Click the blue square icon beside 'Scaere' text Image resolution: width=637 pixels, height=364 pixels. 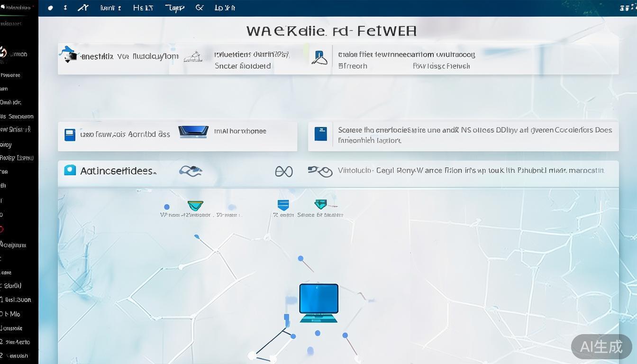pyautogui.click(x=320, y=134)
